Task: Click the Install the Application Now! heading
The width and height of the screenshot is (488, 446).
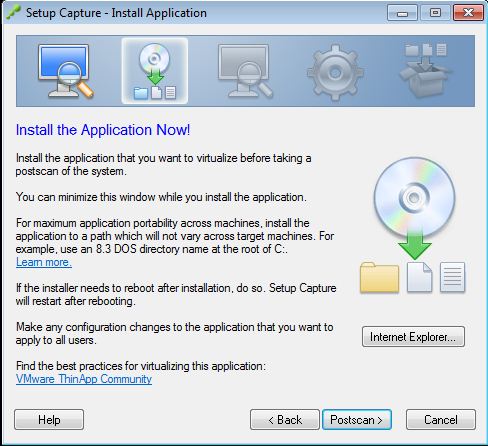Action: (x=103, y=130)
